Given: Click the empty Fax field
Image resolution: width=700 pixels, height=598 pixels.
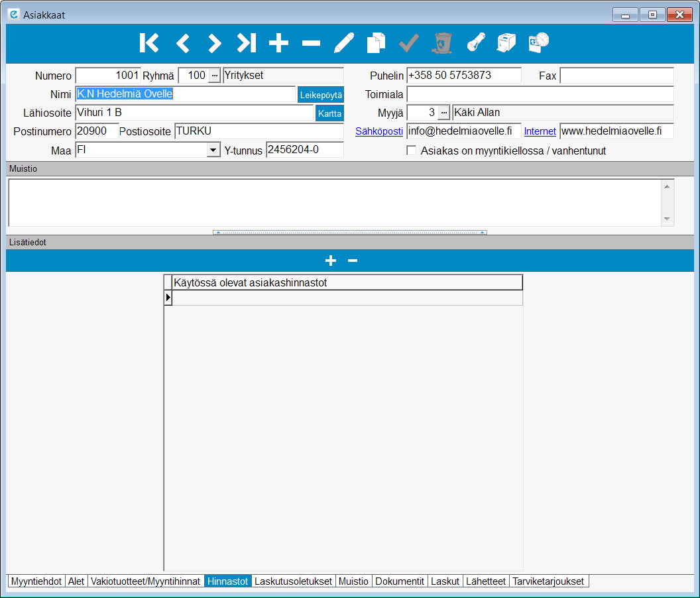Looking at the screenshot, I should point(616,76).
